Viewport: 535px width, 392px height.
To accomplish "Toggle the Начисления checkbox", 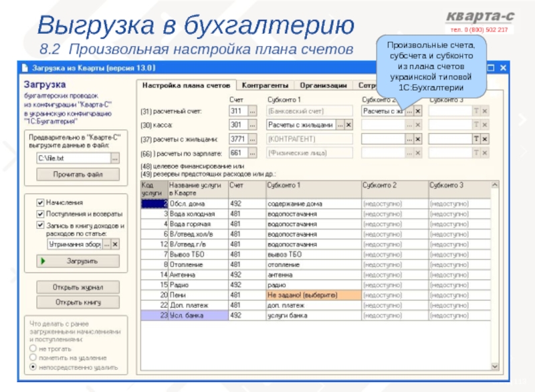I will click(40, 203).
